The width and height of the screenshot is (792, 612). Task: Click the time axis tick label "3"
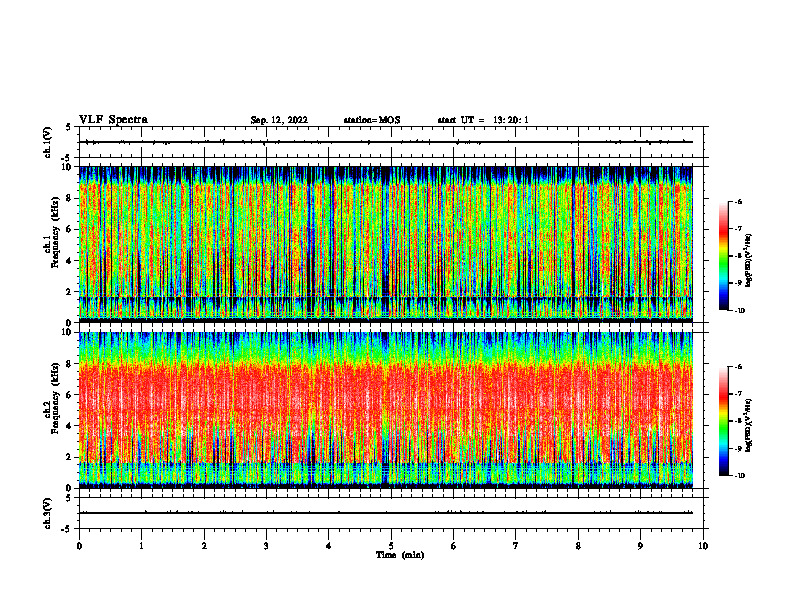tap(266, 546)
